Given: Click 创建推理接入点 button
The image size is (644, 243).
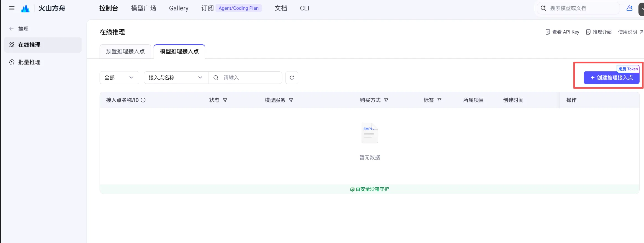Looking at the screenshot, I should point(612,78).
